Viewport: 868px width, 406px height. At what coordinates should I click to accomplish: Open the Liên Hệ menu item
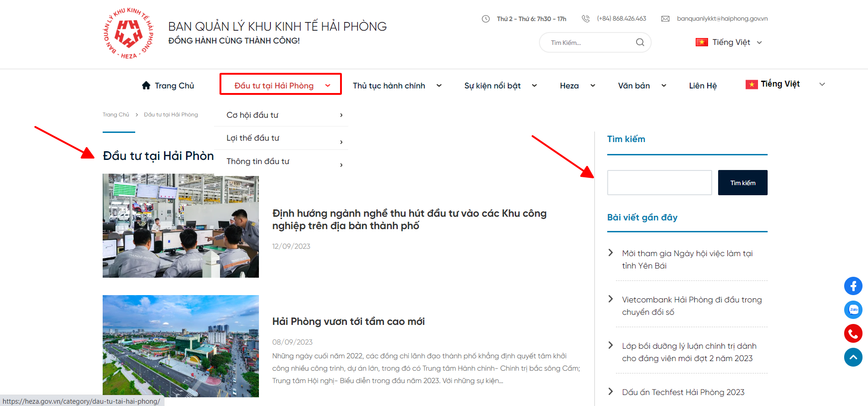click(x=703, y=86)
